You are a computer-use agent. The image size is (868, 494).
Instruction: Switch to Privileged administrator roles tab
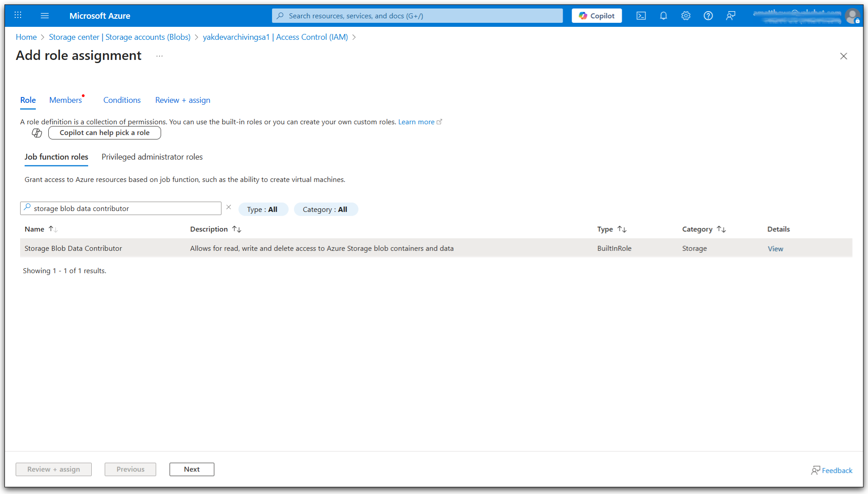point(152,157)
